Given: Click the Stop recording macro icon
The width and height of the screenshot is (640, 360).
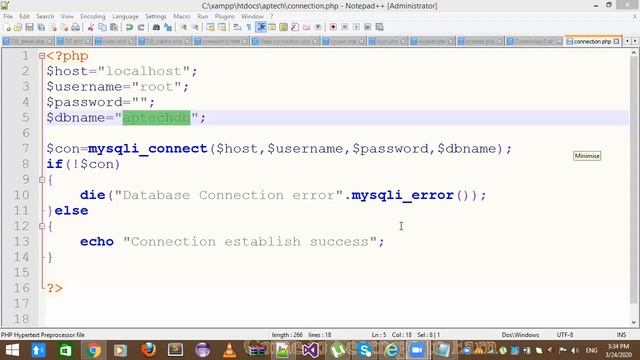Looking at the screenshot, I should 345,27.
